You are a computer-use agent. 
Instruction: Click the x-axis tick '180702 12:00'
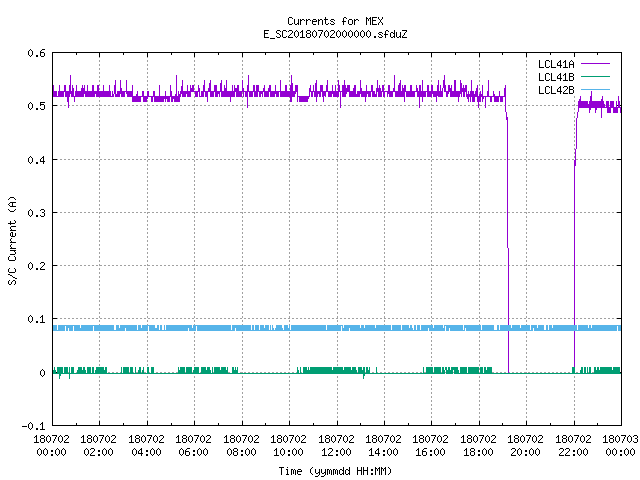336,445
